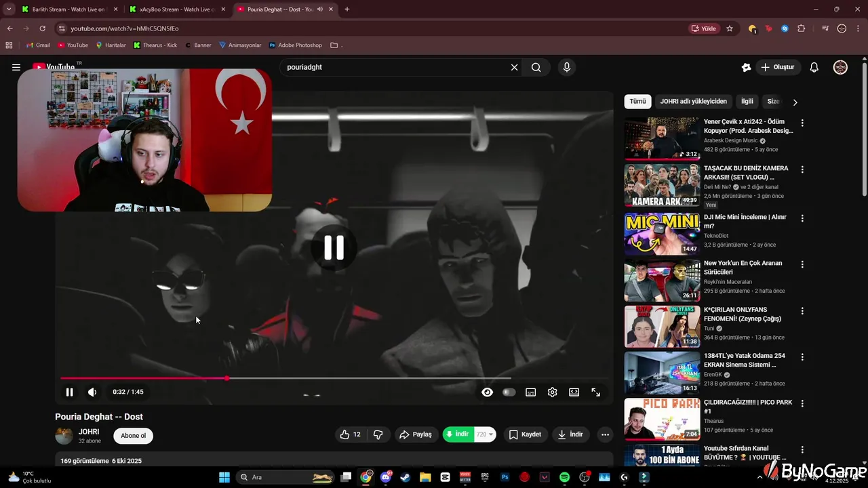
Task: Open the player settings gear
Action: (552, 392)
